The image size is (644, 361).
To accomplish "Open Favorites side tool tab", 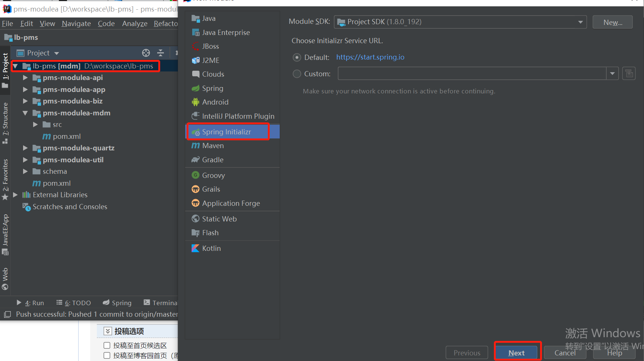I will point(5,179).
